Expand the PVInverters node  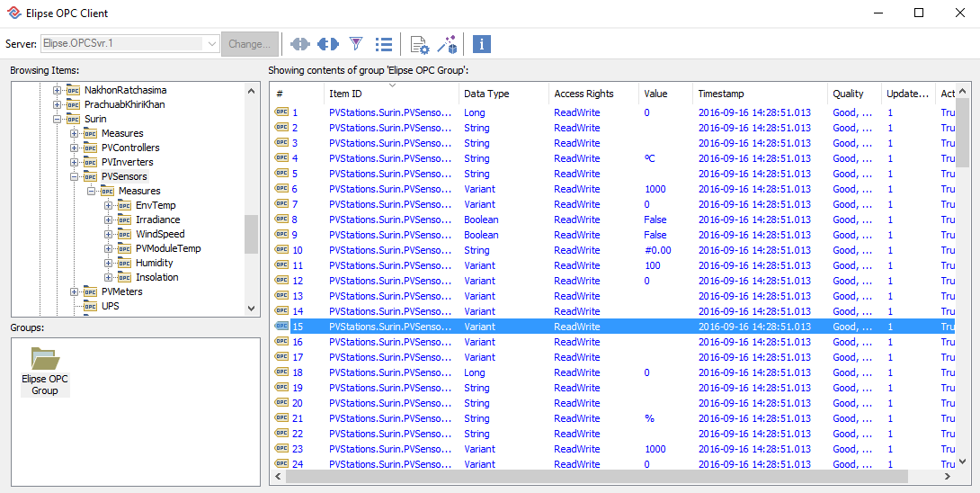[x=75, y=162]
